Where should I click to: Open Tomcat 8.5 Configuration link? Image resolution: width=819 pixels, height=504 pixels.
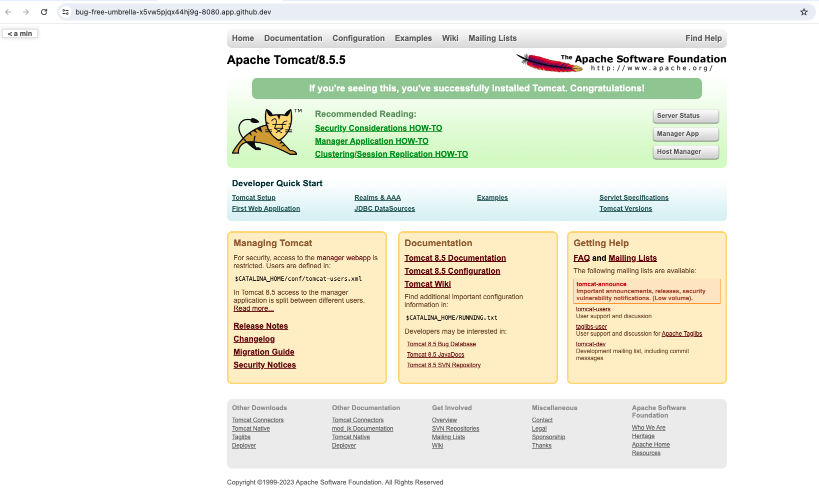tap(452, 271)
